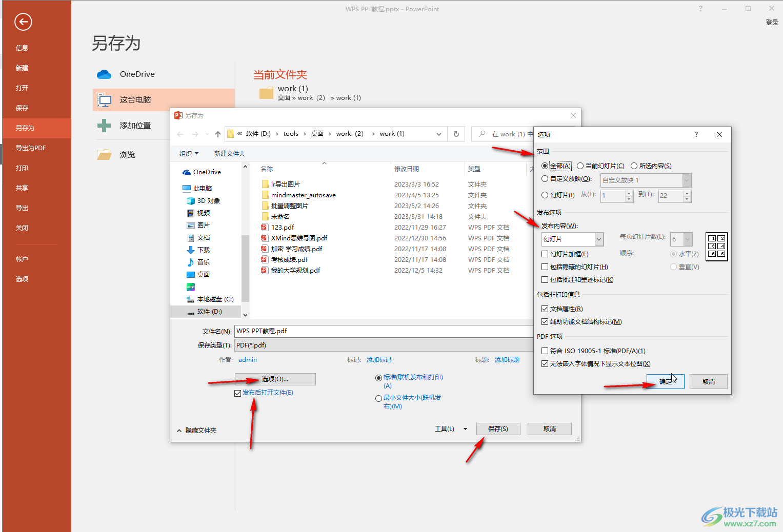Open 打印 in backstage menu
783x532 pixels.
click(x=22, y=168)
